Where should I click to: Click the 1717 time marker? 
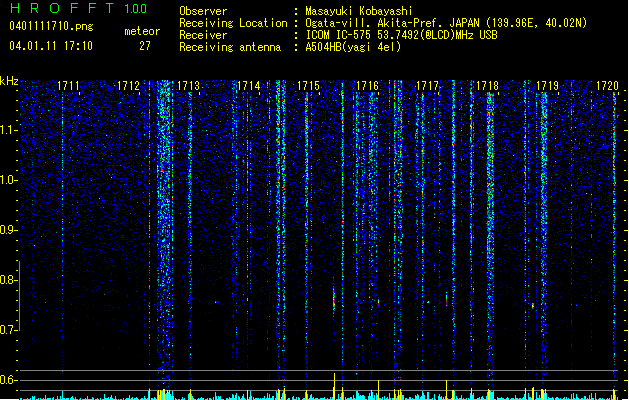click(x=428, y=86)
